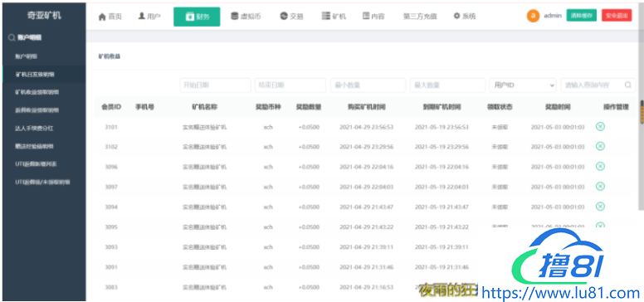Viewport: 644px width, 302px height.
Task: Click the 最小数量 minimum amount field
Action: (x=368, y=85)
